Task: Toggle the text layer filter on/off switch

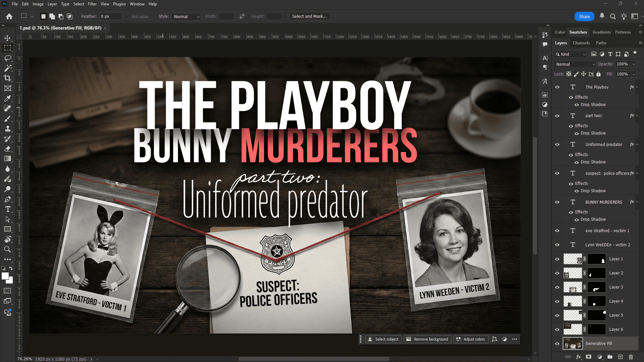Action: [635, 53]
